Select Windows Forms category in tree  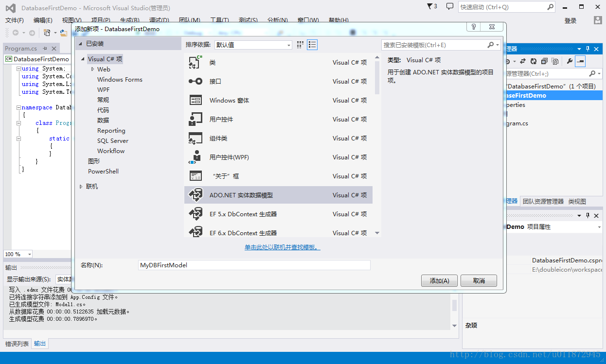(x=120, y=80)
